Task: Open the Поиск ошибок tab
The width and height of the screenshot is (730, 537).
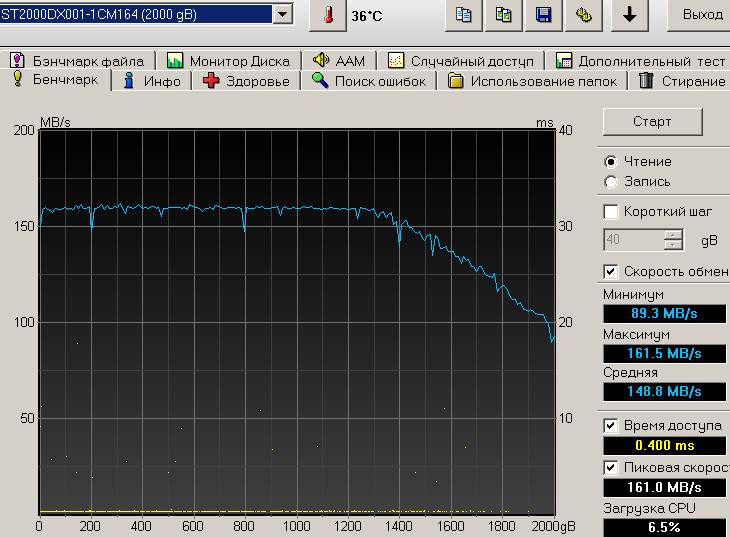Action: pyautogui.click(x=369, y=81)
